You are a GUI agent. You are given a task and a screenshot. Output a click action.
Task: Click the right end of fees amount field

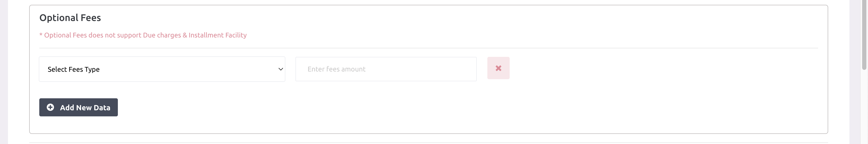pyautogui.click(x=468, y=69)
